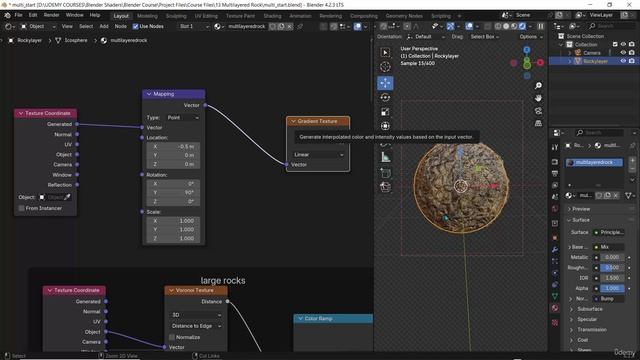Toggle the camera view gizmo
Image resolution: width=640 pixels, height=360 pixels.
point(538,111)
